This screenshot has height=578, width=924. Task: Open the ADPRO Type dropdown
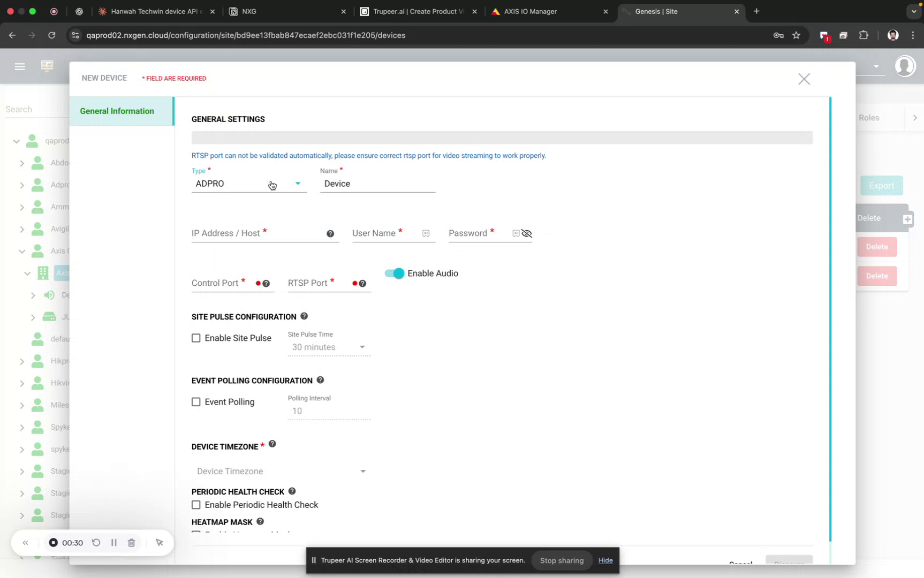[298, 184]
